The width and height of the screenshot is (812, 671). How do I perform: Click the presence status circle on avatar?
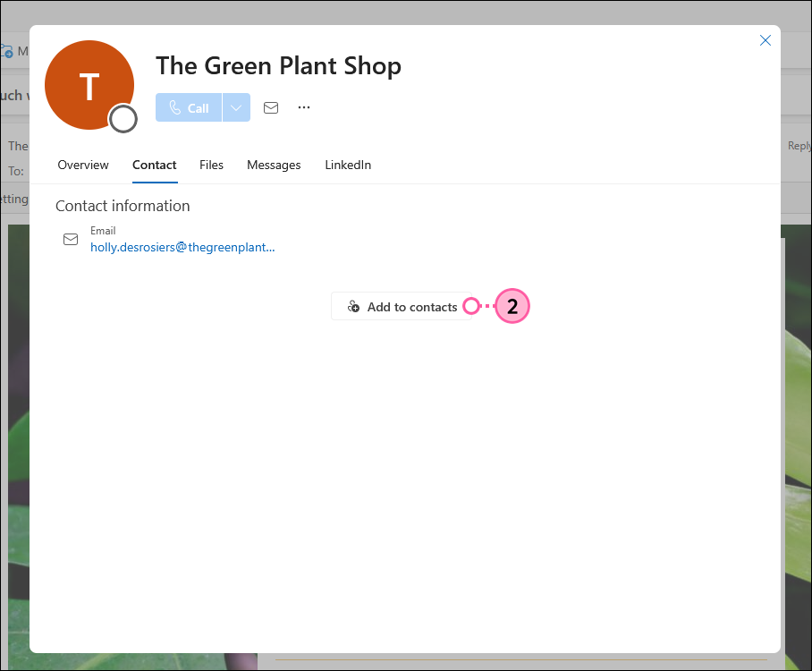(x=123, y=118)
